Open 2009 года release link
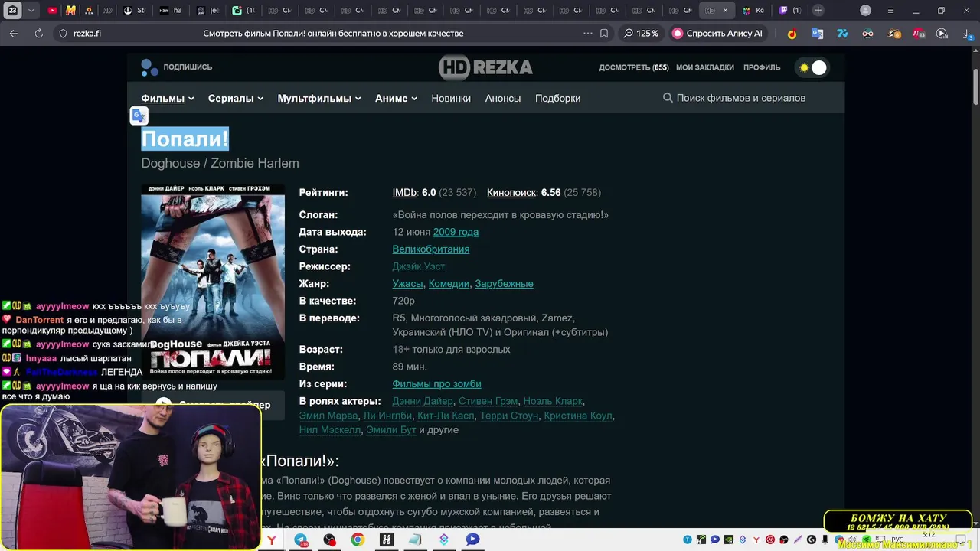 coord(456,232)
